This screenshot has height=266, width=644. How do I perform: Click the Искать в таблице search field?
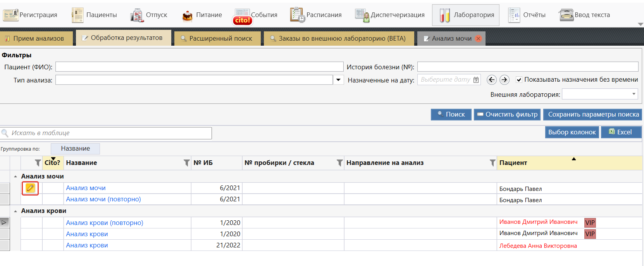(x=108, y=133)
